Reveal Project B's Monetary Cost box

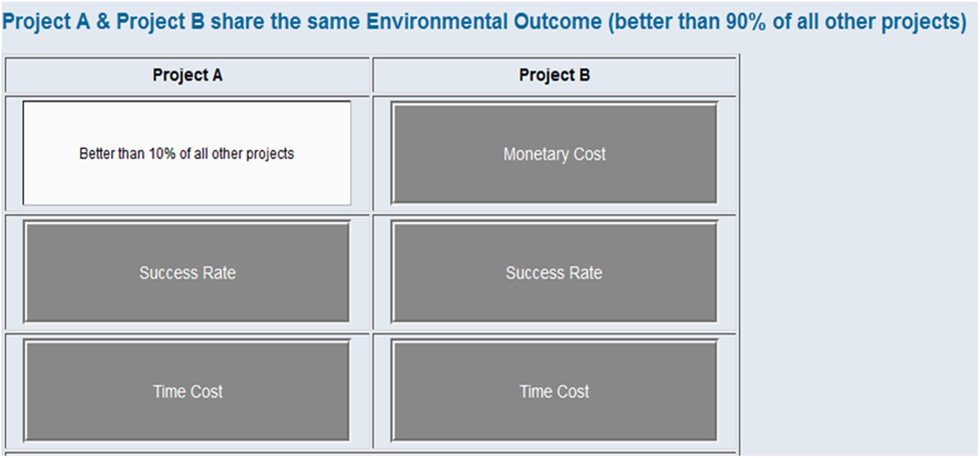point(554,154)
